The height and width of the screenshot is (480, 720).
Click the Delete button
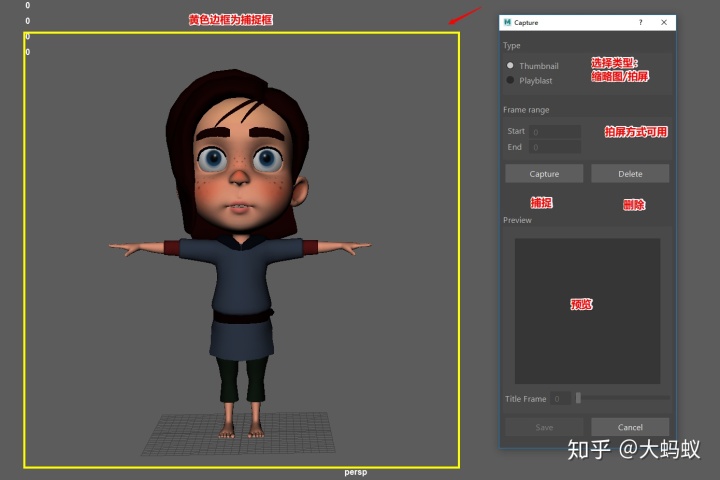(630, 174)
